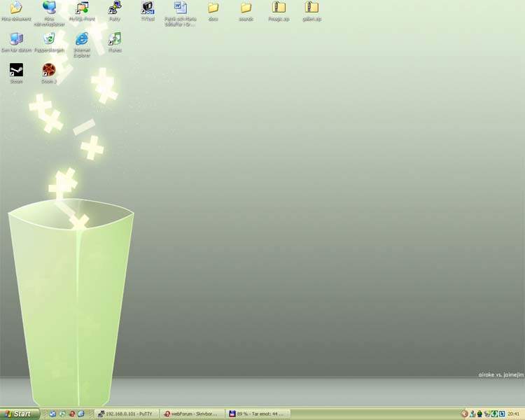
Task: Click the 20:41 taskbar clock
Action: click(x=514, y=414)
